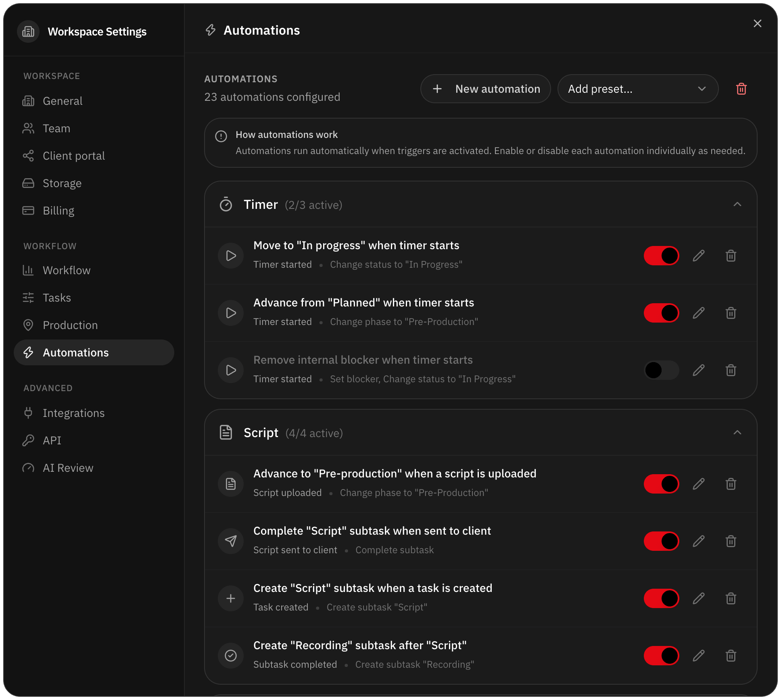Screen dimensions: 781x700
Task: Collapse the Script section chevron
Action: (737, 433)
